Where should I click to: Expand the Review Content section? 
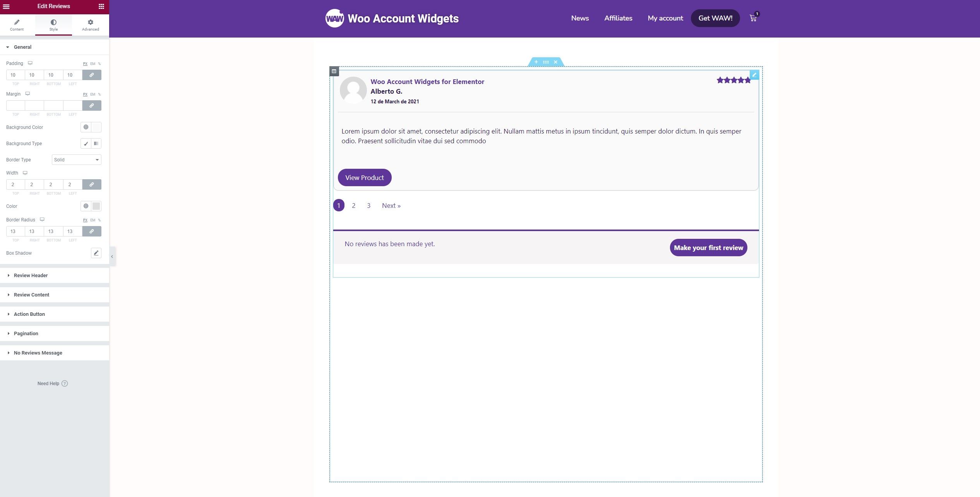click(54, 295)
